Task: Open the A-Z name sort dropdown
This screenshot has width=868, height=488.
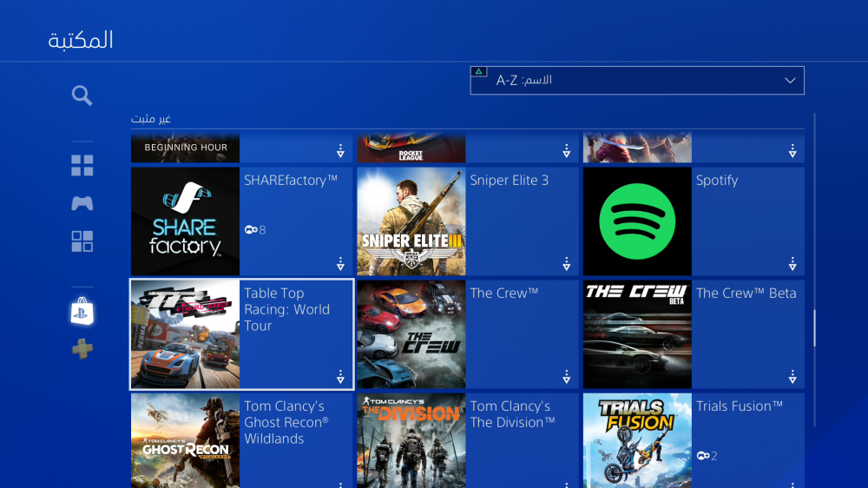Action: (636, 81)
